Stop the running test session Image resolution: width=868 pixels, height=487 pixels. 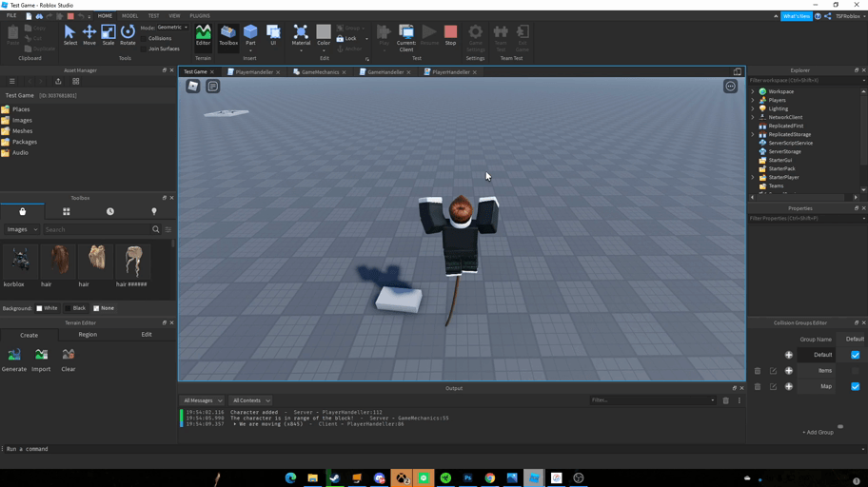click(x=450, y=35)
